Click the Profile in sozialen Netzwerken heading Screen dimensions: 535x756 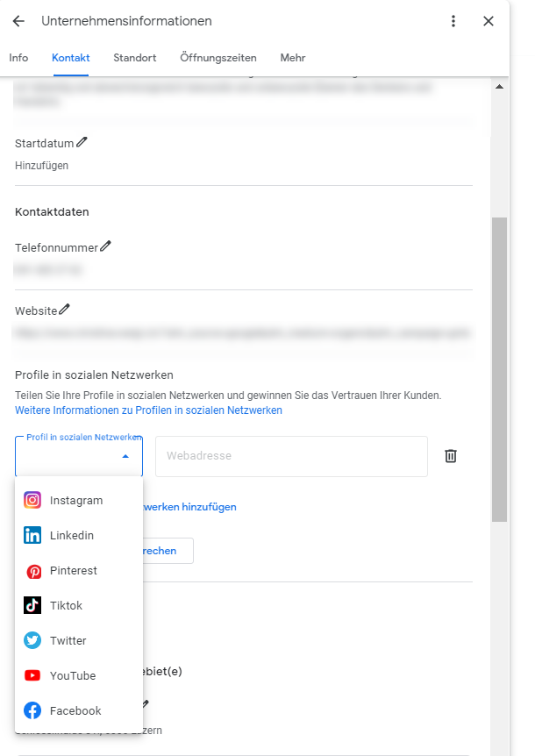[x=94, y=375]
